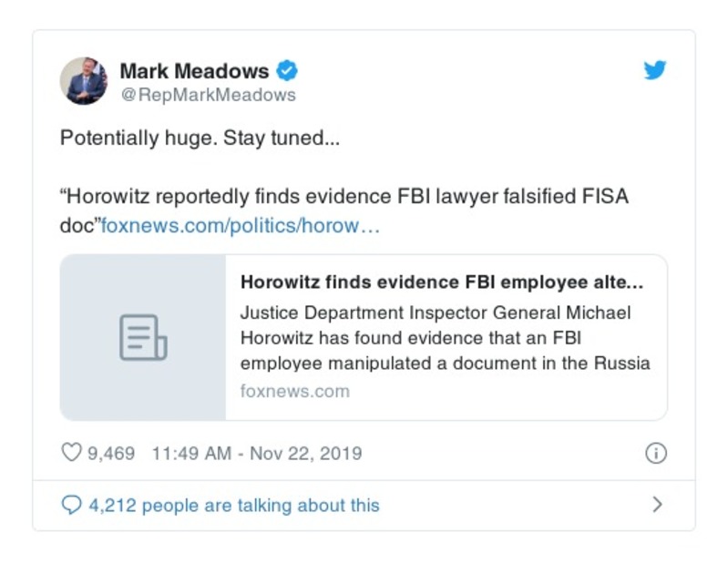728x574 pixels.
Task: Click the Twitter bird logo
Action: pos(655,70)
